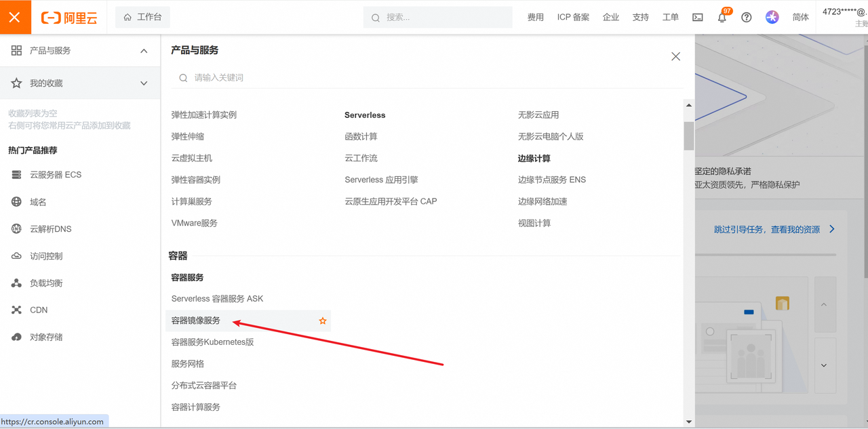868x429 pixels.
Task: Open 弹性容器实例 product
Action: pos(196,180)
